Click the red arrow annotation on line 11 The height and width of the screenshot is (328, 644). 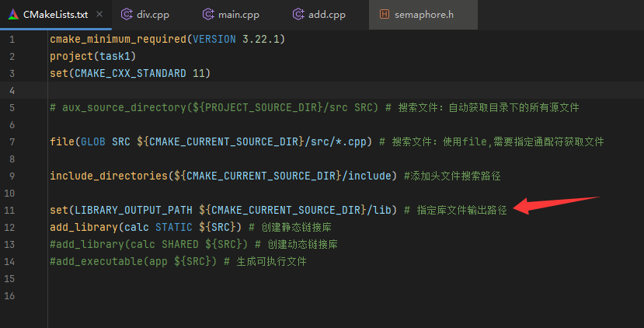555,205
